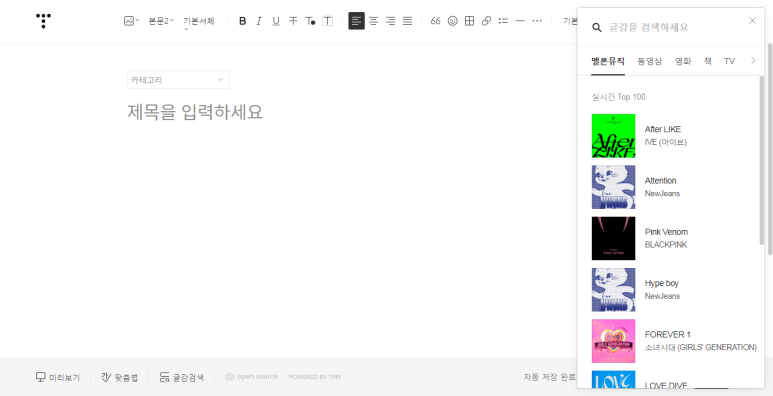This screenshot has width=773, height=396.
Task: Click artist 소녀시대 (GIRLS' GENERATION)
Action: 701,348
